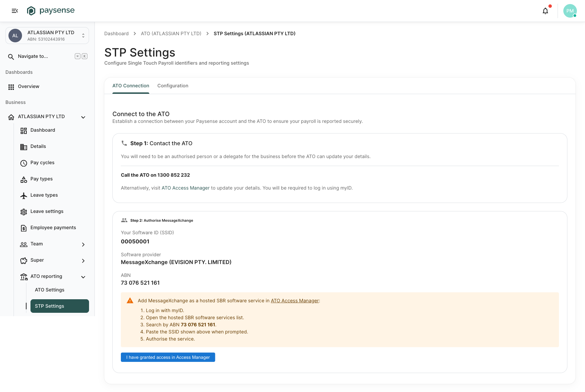Click the AL company avatar
585x392 pixels.
15,36
